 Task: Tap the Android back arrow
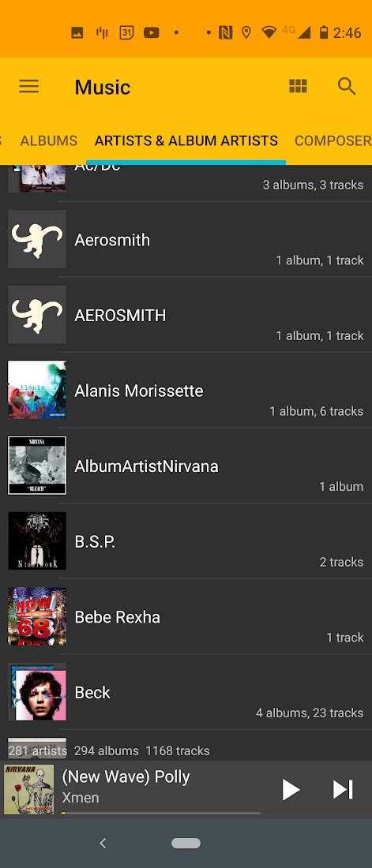tap(102, 843)
